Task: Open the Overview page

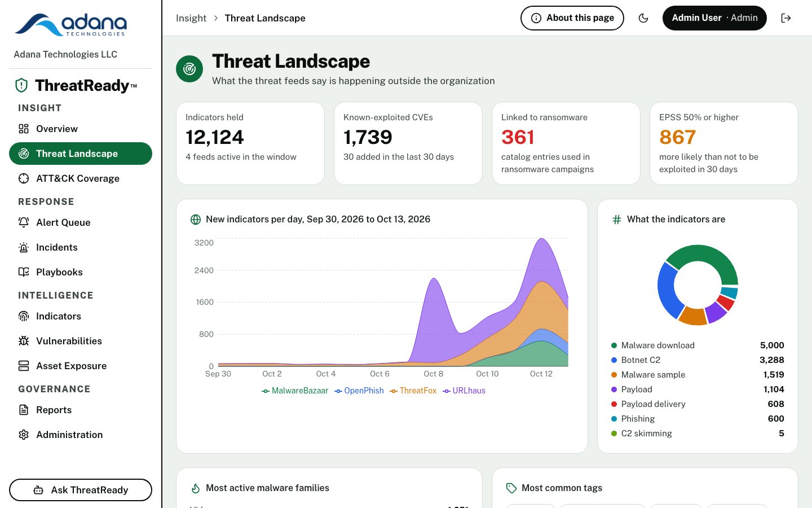Action: click(81, 129)
